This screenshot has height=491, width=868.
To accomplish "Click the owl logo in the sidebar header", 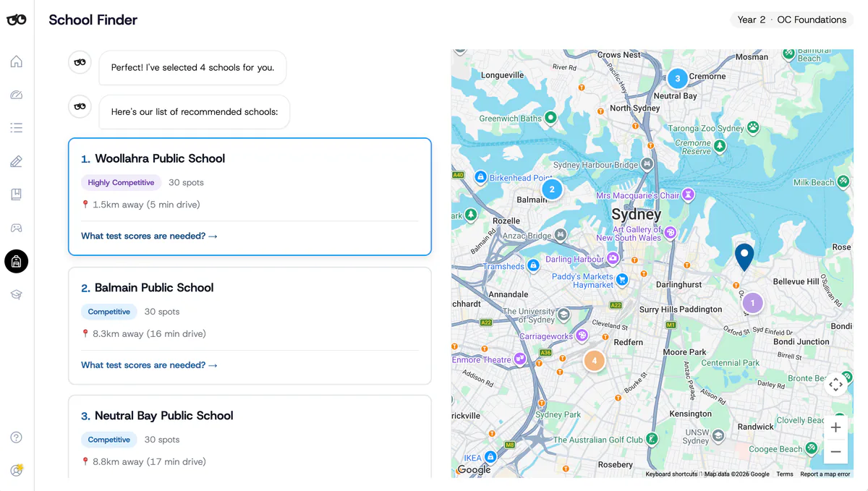I will point(17,20).
